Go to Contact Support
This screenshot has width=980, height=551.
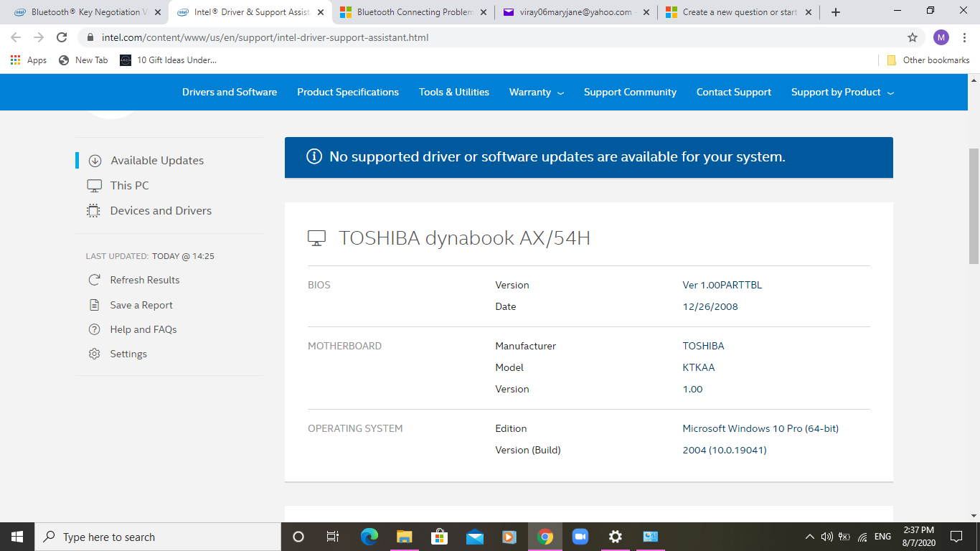click(734, 92)
